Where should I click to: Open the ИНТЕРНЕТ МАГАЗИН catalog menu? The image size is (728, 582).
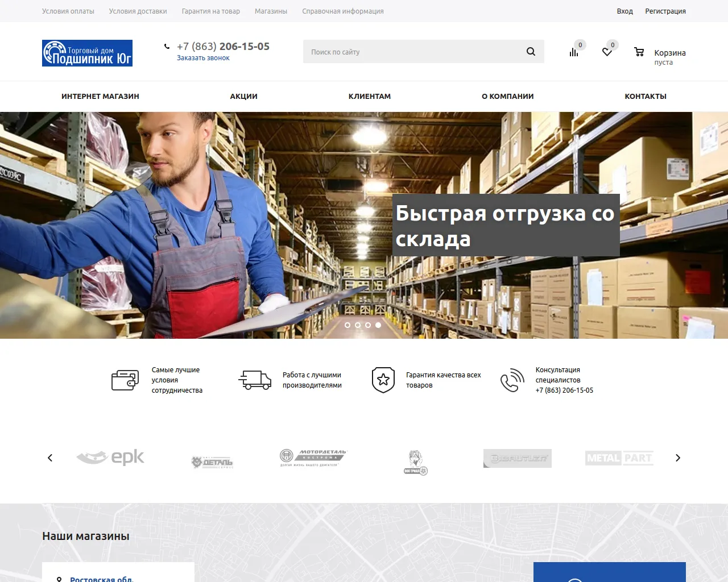tap(100, 96)
